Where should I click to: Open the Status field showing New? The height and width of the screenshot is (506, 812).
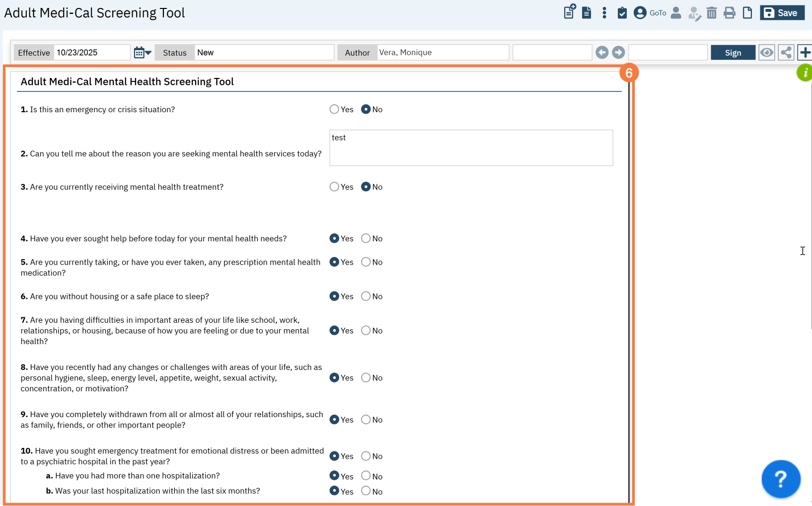[264, 53]
